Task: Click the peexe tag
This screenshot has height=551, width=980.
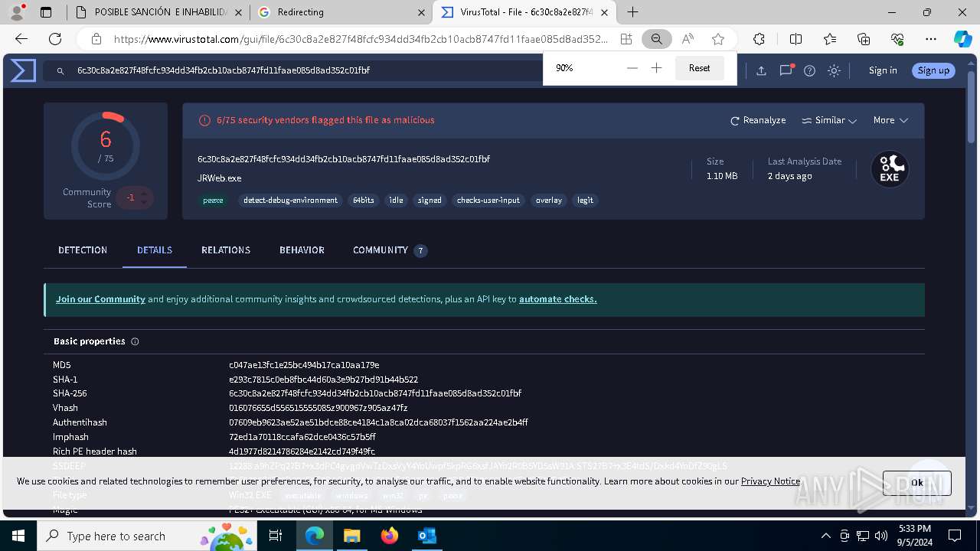Action: point(213,201)
